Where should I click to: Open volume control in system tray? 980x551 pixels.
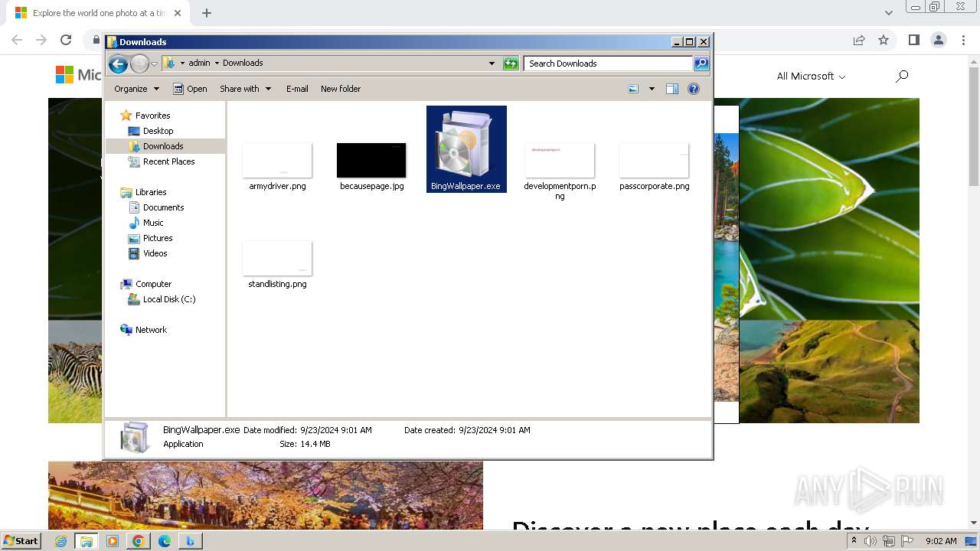[x=871, y=541]
